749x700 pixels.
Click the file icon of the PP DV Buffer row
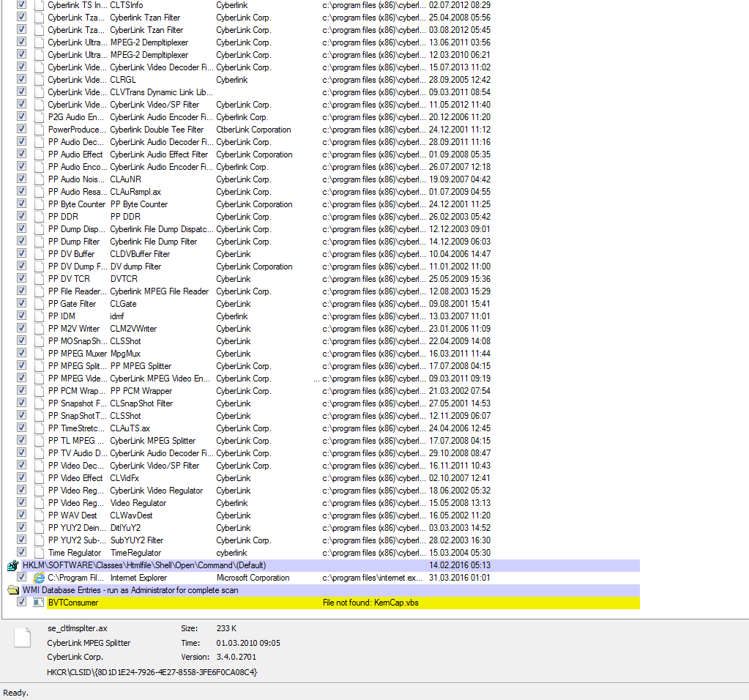(39, 254)
